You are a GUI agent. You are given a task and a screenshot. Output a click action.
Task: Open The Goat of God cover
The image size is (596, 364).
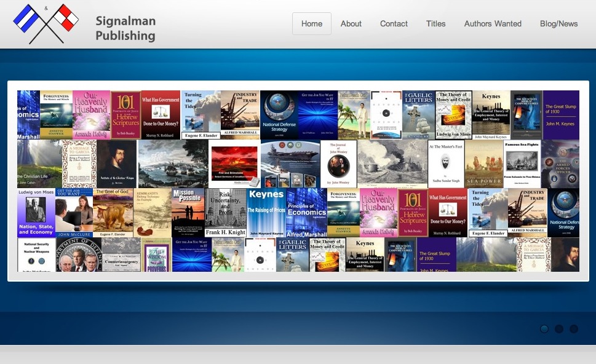pos(113,213)
